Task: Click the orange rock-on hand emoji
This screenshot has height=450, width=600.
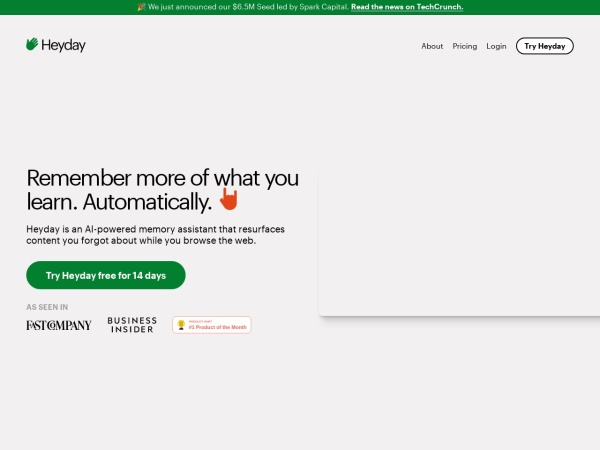Action: point(229,200)
